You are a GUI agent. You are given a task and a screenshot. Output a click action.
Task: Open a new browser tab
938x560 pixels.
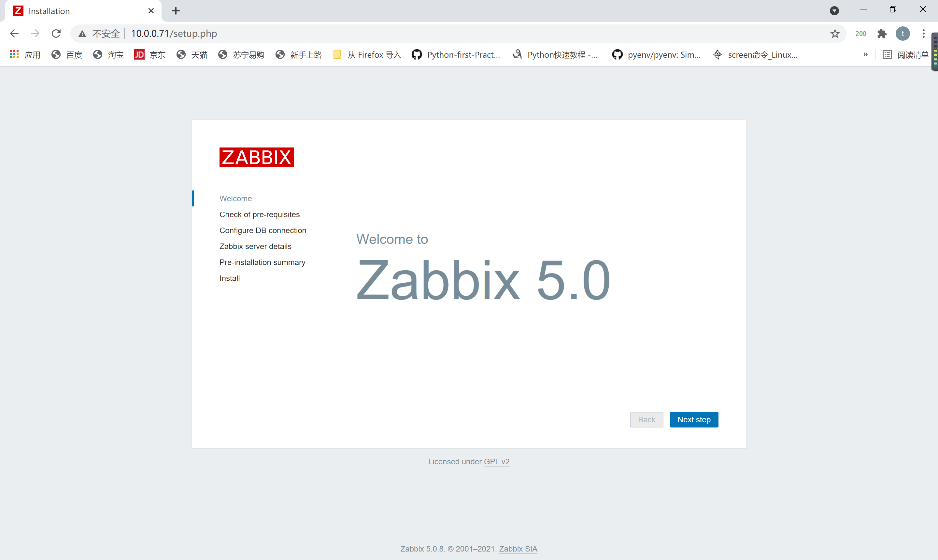(x=176, y=11)
